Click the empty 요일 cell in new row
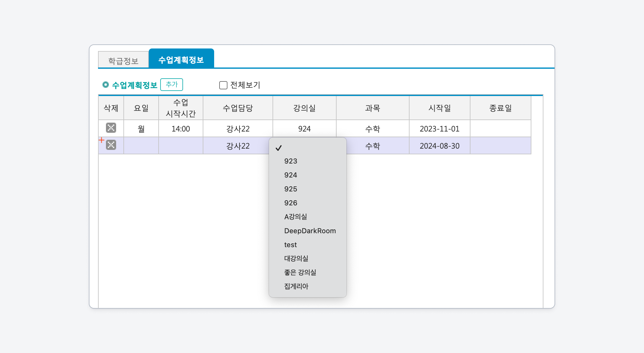The height and width of the screenshot is (353, 644). coord(141,146)
